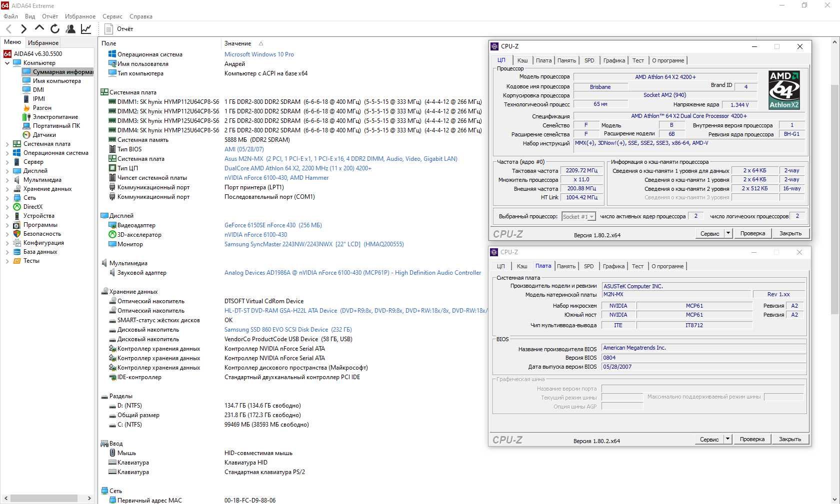This screenshot has width=840, height=504.
Task: Open Сервис dropdown arrow in bottom CPU-Z
Action: click(x=727, y=439)
